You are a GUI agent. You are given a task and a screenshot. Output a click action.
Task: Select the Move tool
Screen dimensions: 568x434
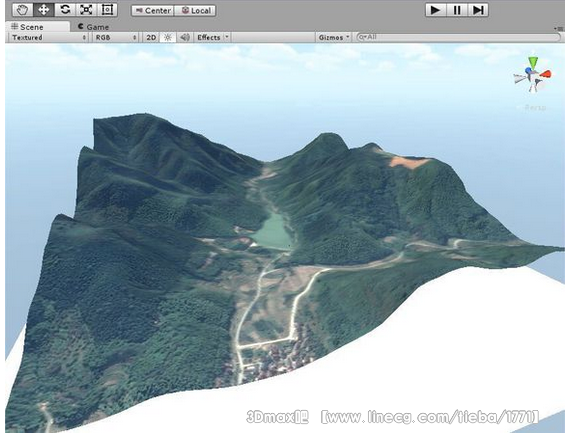(43, 10)
